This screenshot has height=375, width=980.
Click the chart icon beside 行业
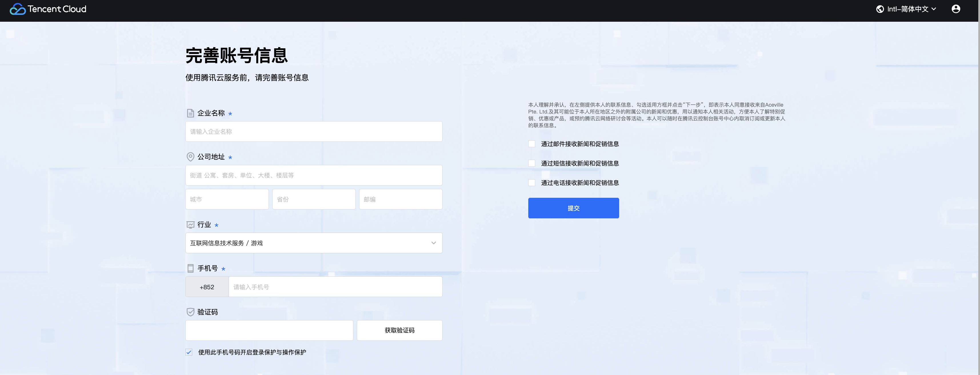[190, 225]
